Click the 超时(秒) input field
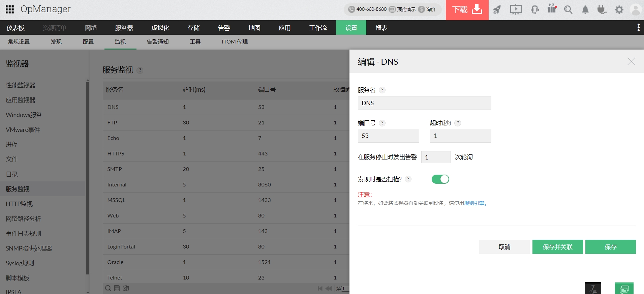Viewport: 644px width, 294px height. [x=461, y=136]
